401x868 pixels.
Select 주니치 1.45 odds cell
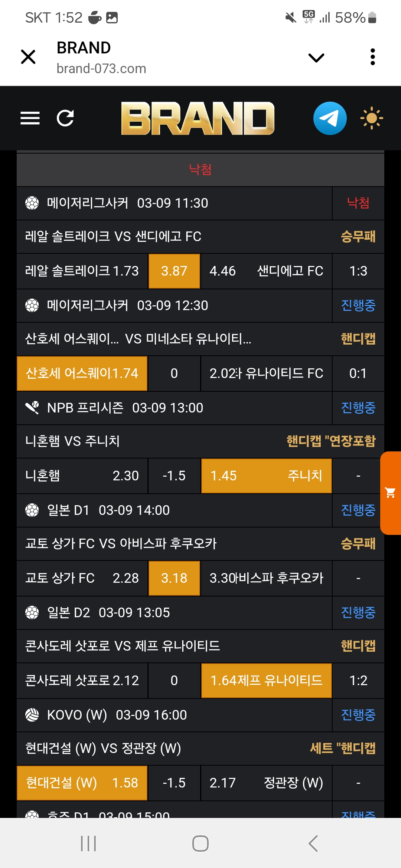tap(266, 476)
